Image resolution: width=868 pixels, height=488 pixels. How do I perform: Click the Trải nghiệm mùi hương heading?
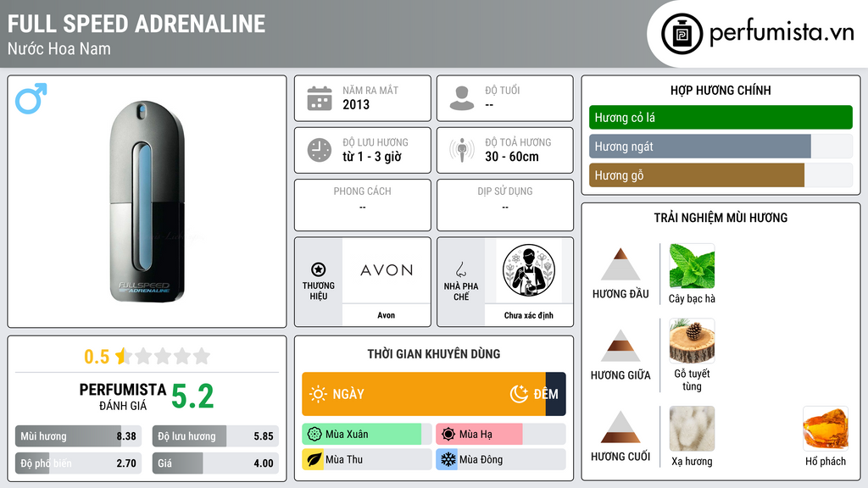tap(721, 218)
